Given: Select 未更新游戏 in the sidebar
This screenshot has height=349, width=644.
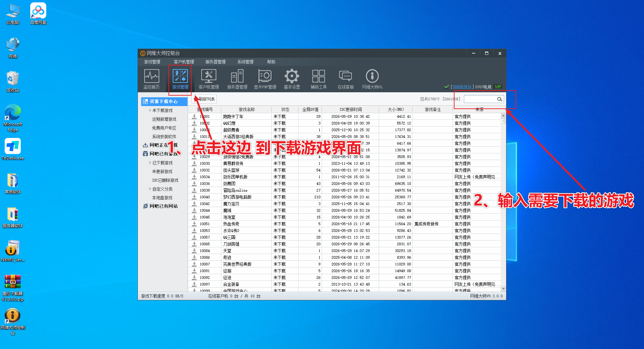Looking at the screenshot, I should pyautogui.click(x=162, y=171).
